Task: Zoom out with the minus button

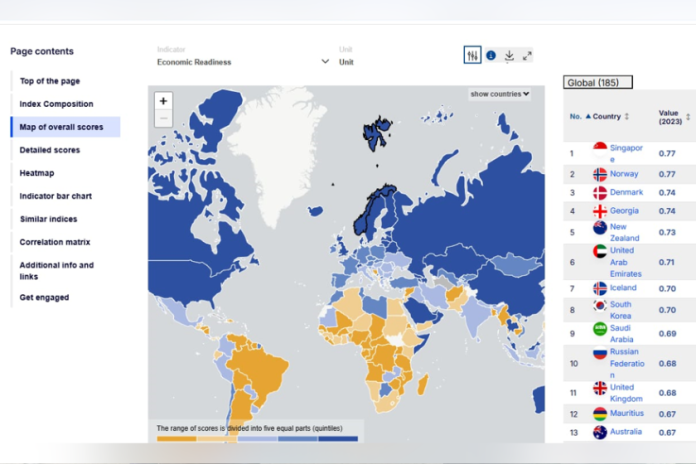Action: click(163, 119)
